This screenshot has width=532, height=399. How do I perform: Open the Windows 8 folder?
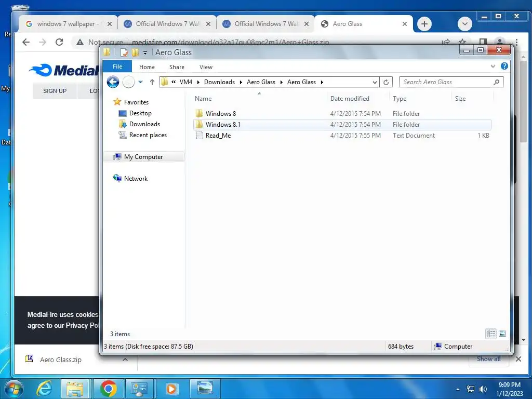tap(220, 114)
